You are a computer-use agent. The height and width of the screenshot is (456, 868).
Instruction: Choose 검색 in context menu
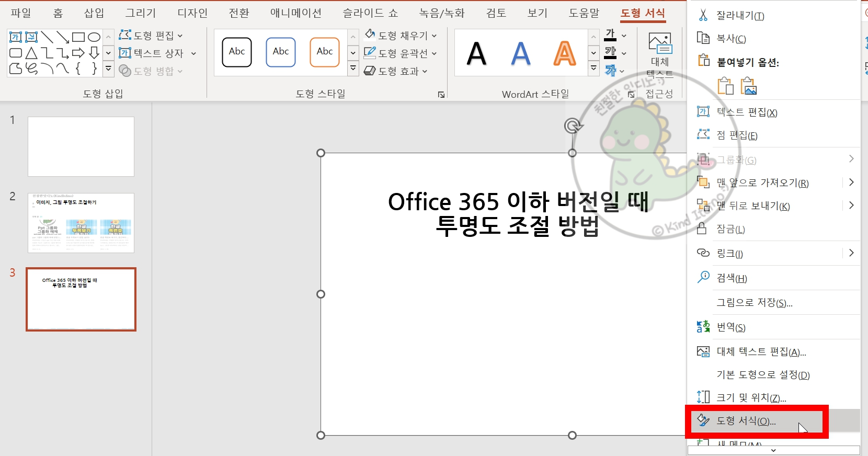(773, 278)
